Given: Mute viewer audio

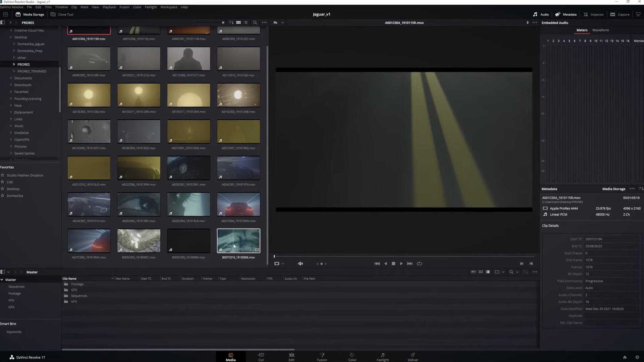Looking at the screenshot, I should [x=300, y=263].
